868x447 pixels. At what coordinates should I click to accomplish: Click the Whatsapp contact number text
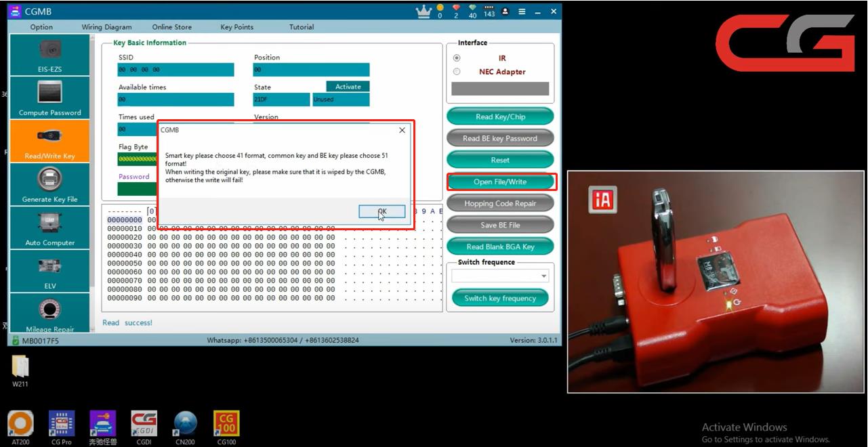pos(283,340)
